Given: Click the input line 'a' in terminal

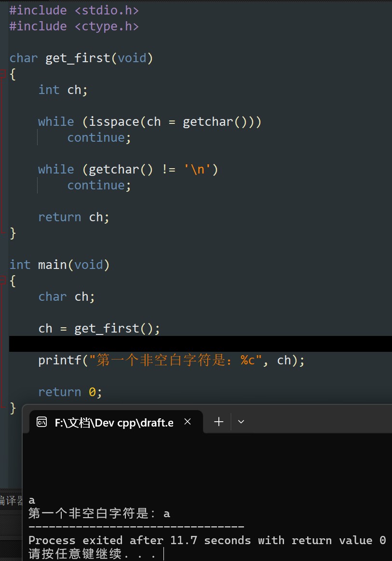Looking at the screenshot, I should click(32, 501).
